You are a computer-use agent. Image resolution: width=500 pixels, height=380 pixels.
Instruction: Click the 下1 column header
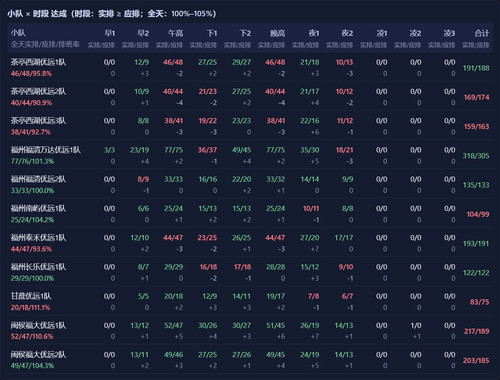[x=212, y=33]
